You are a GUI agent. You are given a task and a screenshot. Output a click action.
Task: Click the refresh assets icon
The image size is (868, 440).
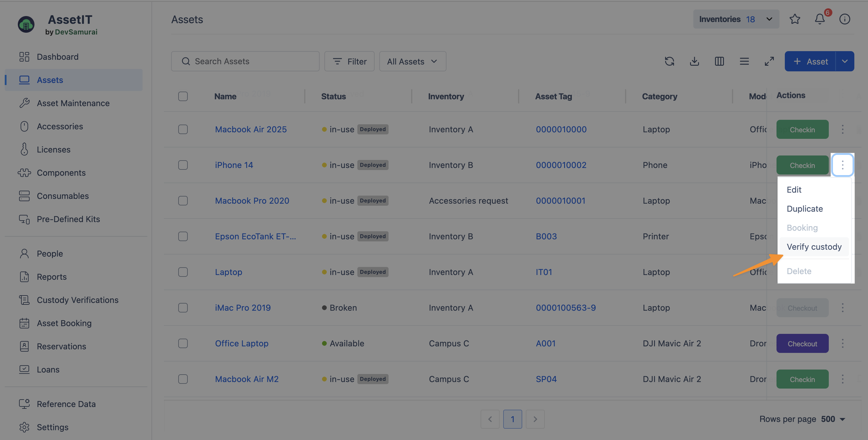[669, 61]
